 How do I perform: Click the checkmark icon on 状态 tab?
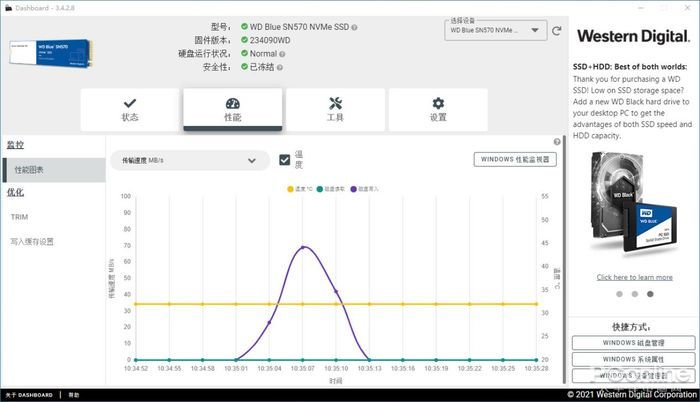130,103
